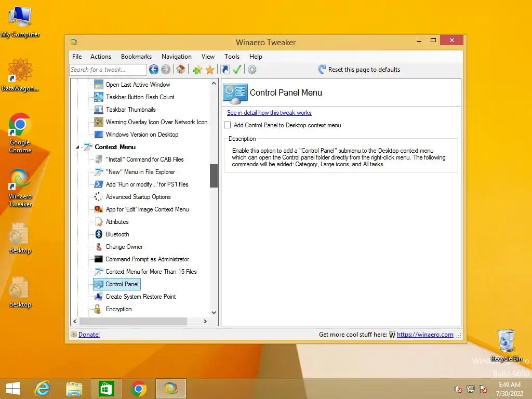Click the grey Forward arrow in toolbar
This screenshot has width=532, height=399.
tap(166, 70)
